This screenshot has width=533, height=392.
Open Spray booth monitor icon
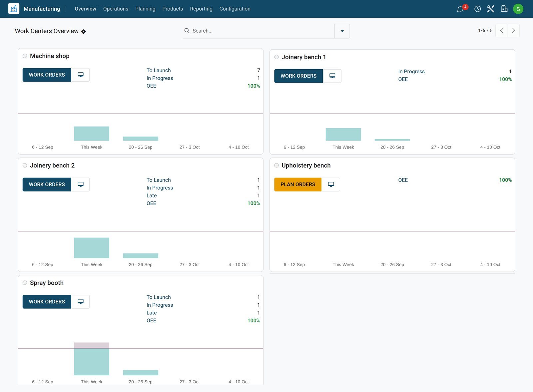point(81,302)
